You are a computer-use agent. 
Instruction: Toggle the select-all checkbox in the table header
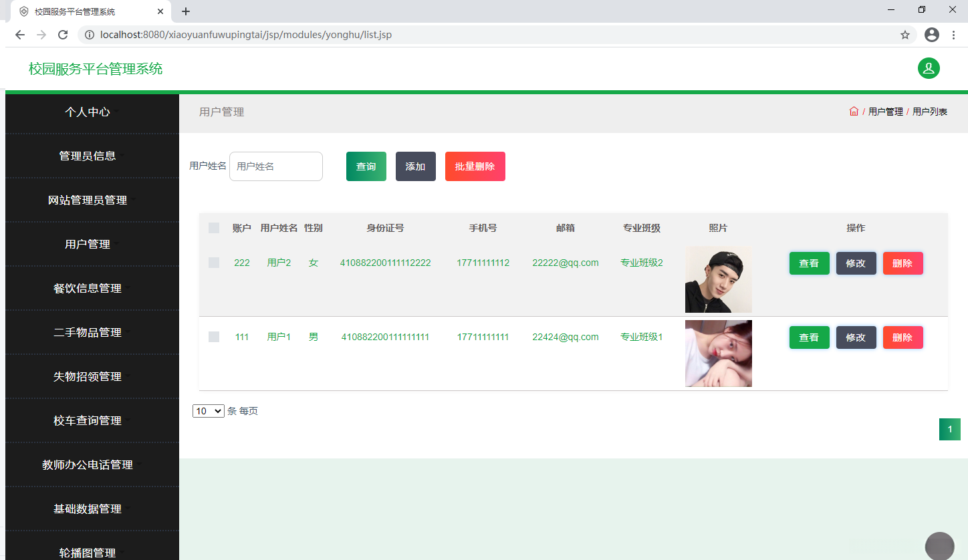point(214,228)
